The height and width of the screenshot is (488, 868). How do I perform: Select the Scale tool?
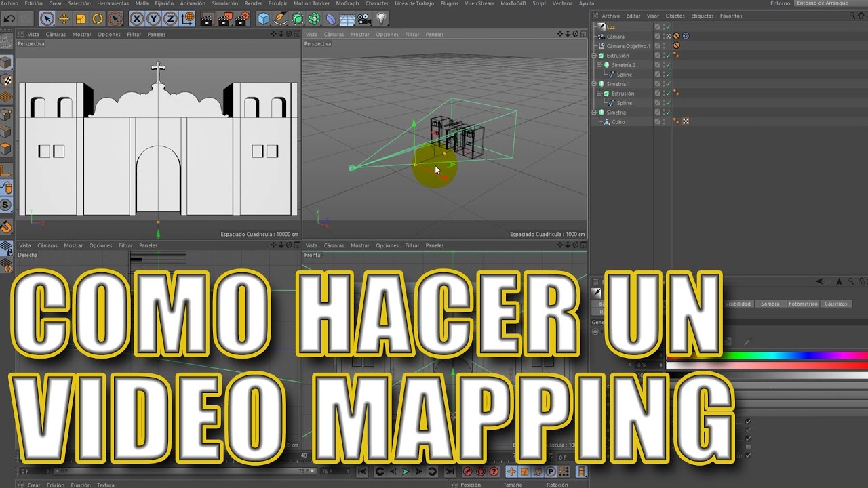81,19
